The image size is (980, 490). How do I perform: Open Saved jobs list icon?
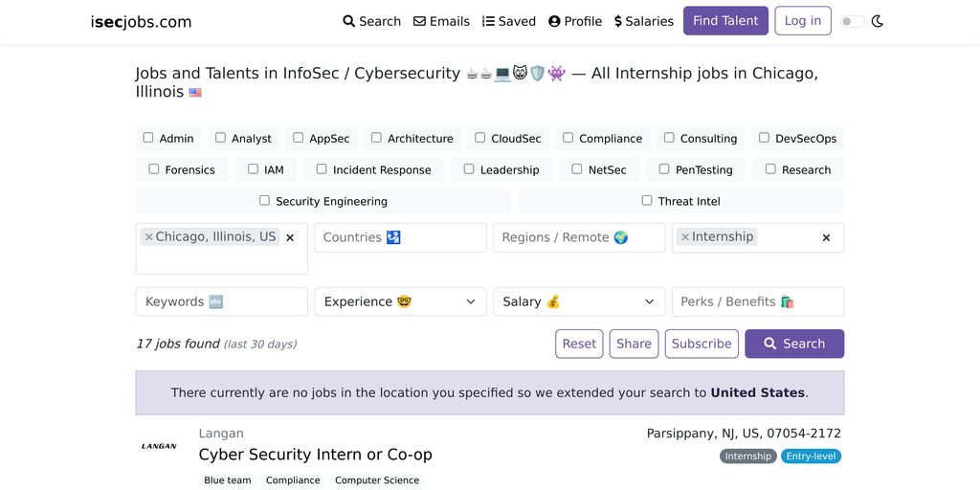pyautogui.click(x=488, y=21)
